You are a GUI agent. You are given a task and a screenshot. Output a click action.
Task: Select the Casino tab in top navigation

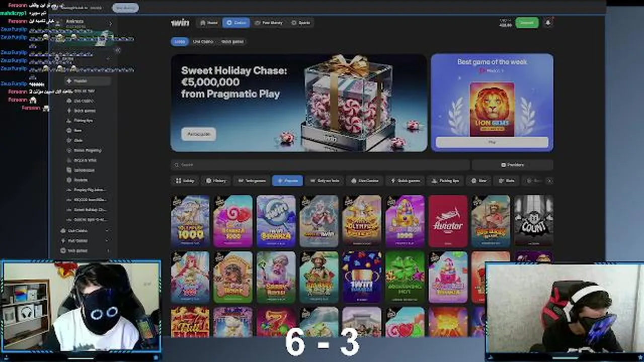click(x=236, y=23)
